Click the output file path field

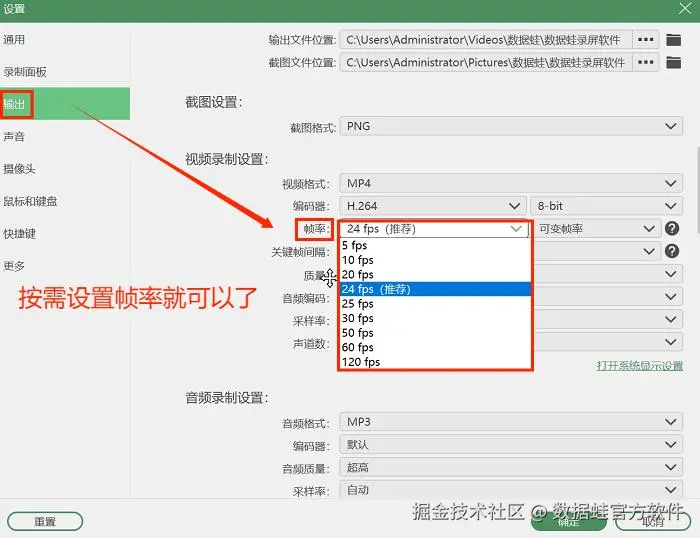pyautogui.click(x=486, y=40)
